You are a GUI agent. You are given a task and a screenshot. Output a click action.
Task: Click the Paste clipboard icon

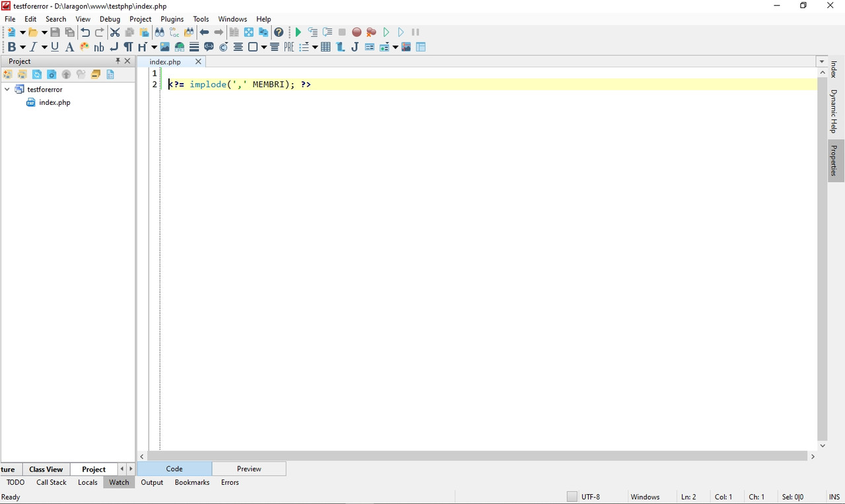click(144, 32)
